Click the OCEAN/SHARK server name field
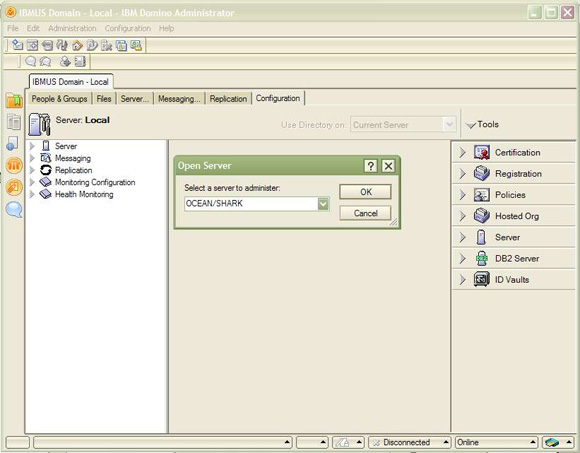The height and width of the screenshot is (453, 580). (251, 203)
